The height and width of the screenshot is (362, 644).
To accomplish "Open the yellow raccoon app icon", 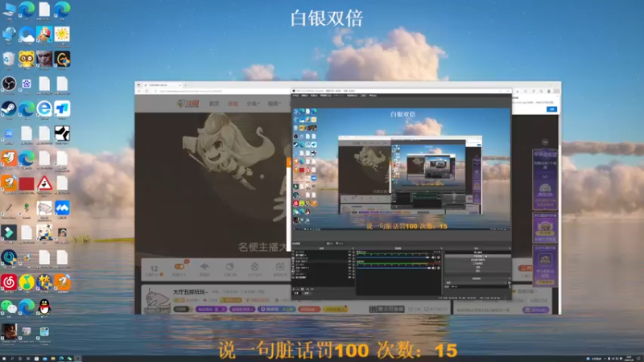I will pos(27,60).
